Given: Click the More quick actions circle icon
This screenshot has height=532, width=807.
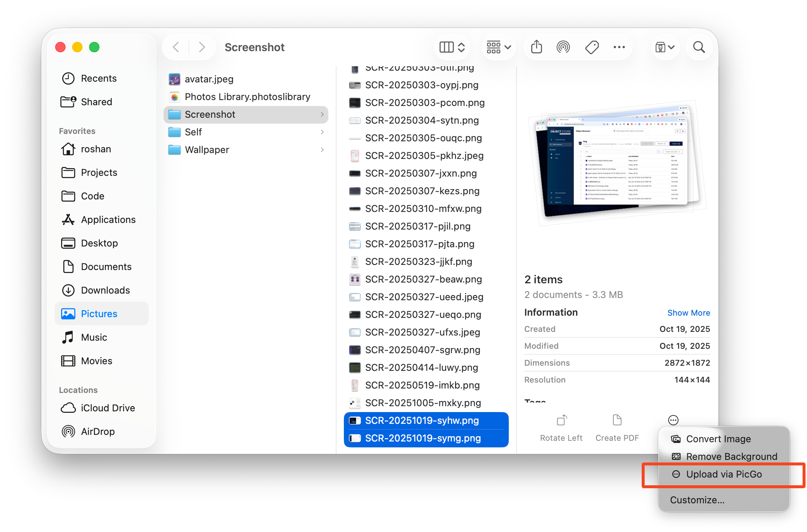Looking at the screenshot, I should coord(673,420).
